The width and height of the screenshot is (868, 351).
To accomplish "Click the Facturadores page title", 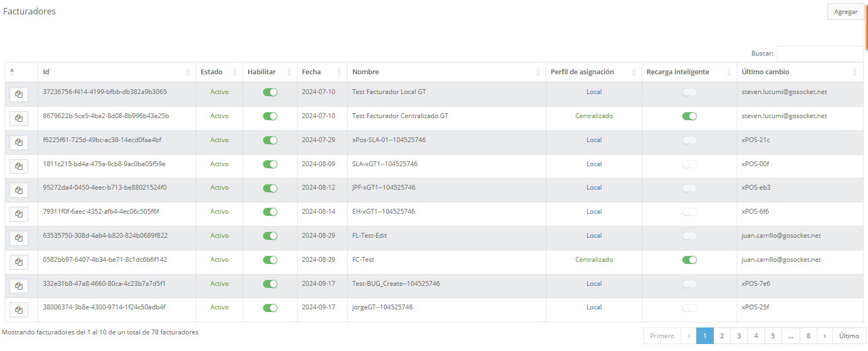I will coord(29,11).
